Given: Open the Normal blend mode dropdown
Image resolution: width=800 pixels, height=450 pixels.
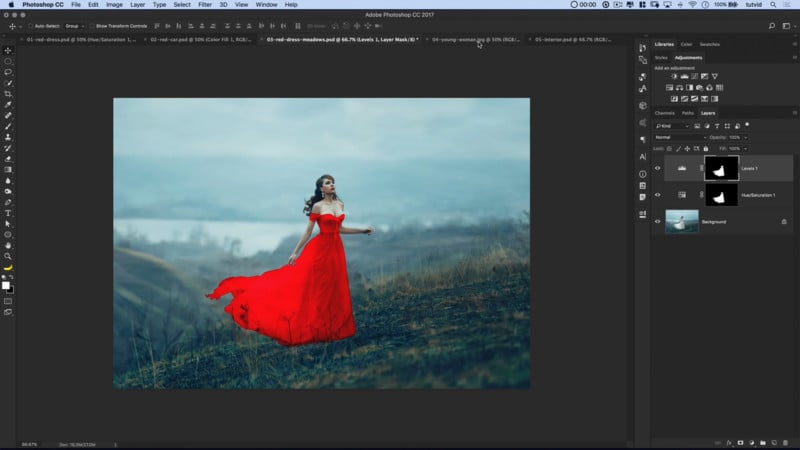Looking at the screenshot, I should click(x=681, y=137).
